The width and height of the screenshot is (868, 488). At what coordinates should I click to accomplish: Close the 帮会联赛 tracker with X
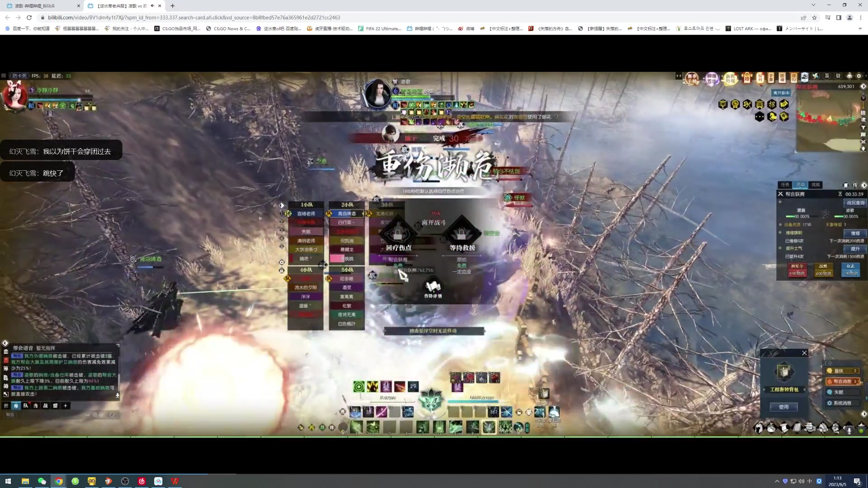780,194
